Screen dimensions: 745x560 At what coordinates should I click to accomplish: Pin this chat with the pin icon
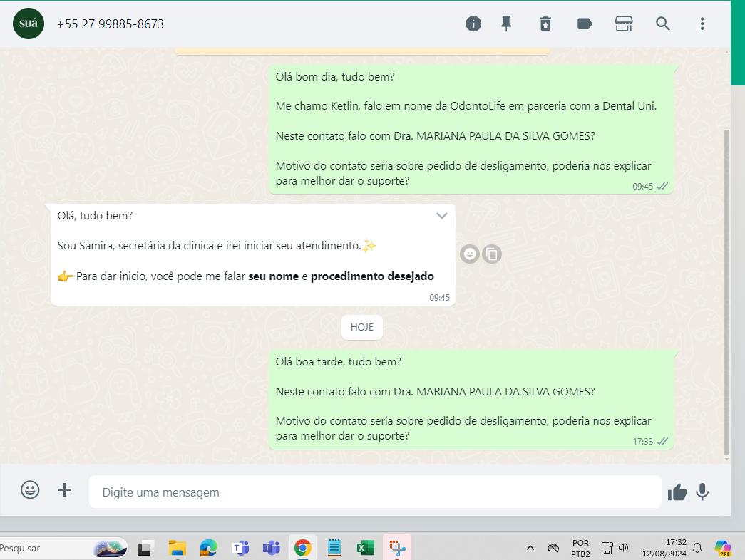[506, 24]
